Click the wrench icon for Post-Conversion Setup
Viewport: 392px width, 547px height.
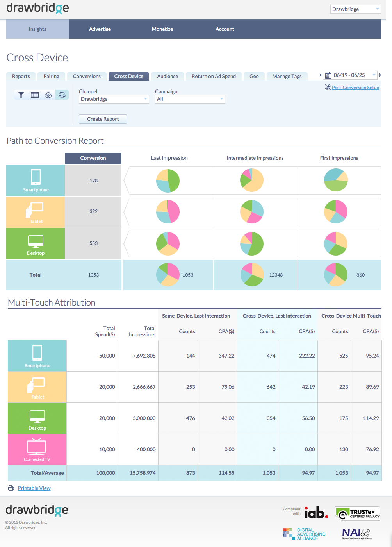point(328,87)
